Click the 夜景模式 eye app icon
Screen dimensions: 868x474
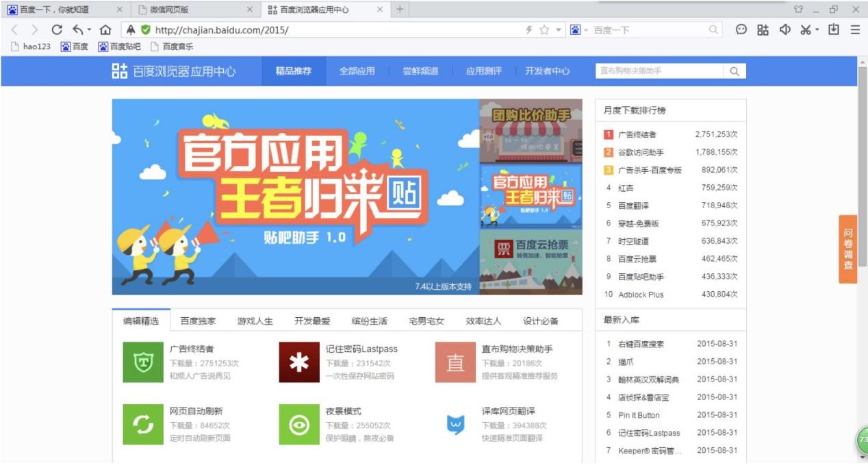pyautogui.click(x=299, y=424)
